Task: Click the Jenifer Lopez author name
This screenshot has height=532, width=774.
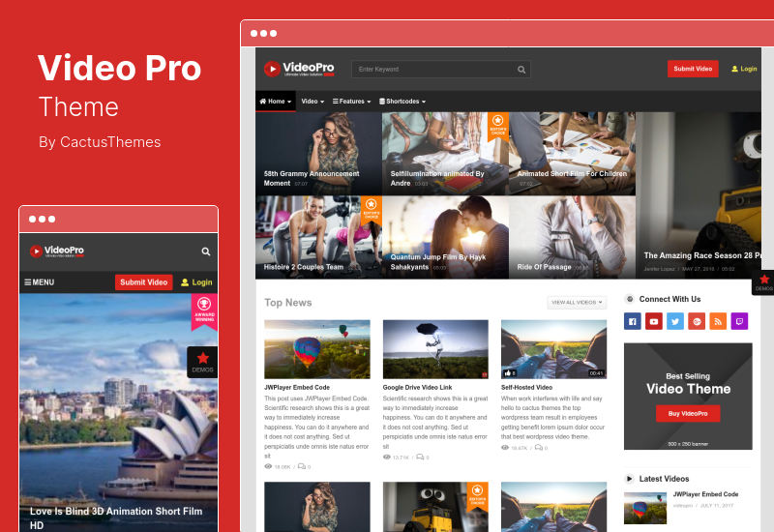Action: (659, 269)
